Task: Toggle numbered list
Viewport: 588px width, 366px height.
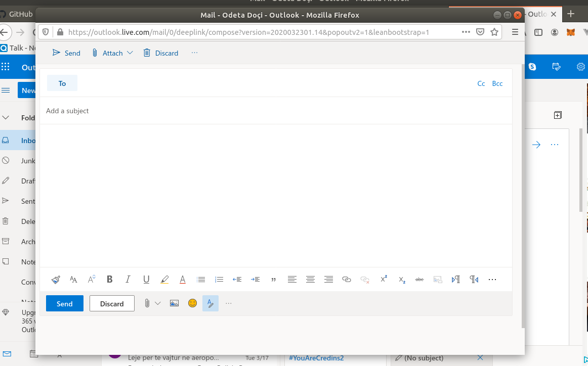Action: click(x=219, y=280)
